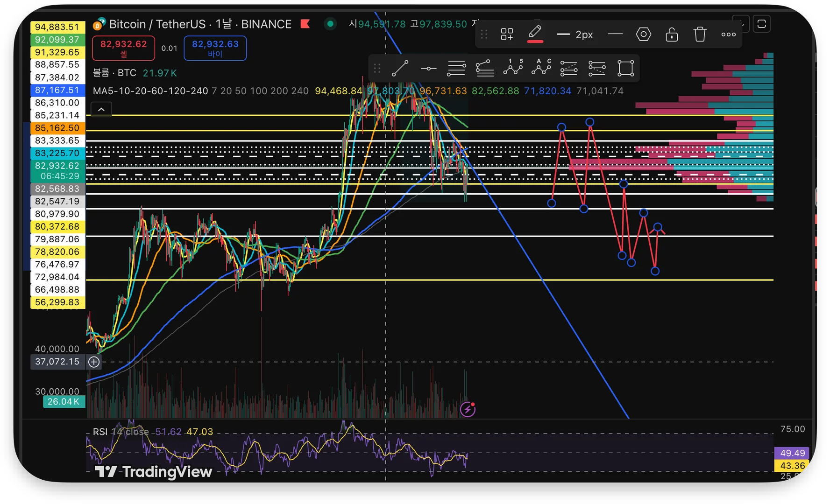Click the yellow 43.36 RSI label
Image resolution: width=830 pixels, height=504 pixels.
coord(792,466)
